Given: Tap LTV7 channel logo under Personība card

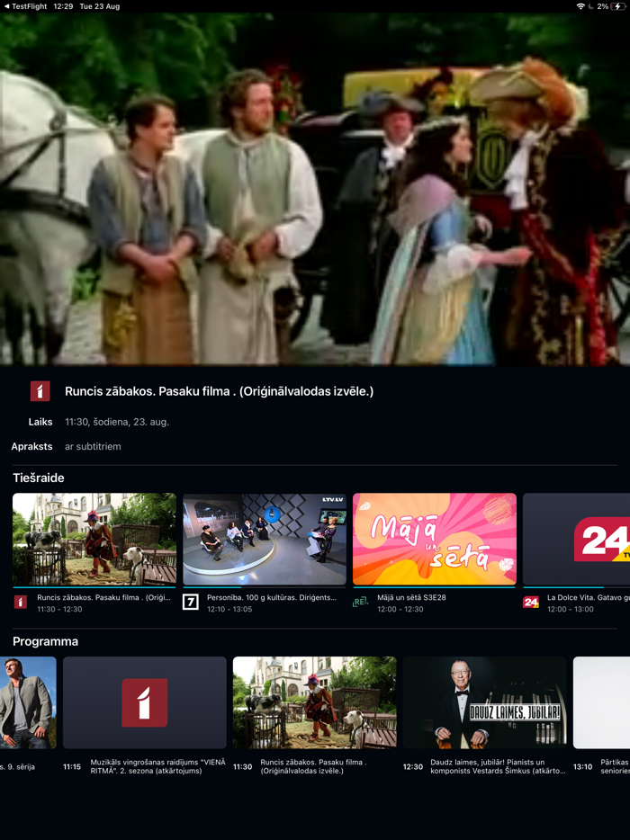Looking at the screenshot, I should 190,603.
